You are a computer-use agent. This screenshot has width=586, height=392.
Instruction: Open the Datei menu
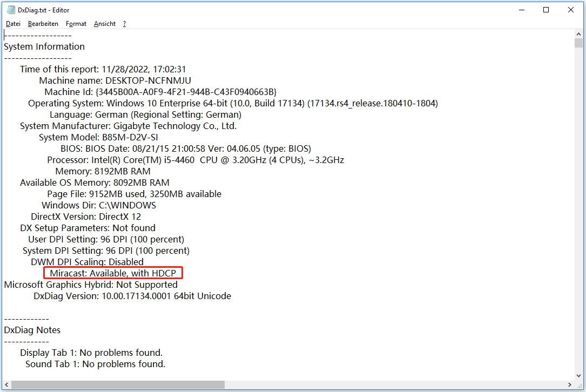pos(13,23)
